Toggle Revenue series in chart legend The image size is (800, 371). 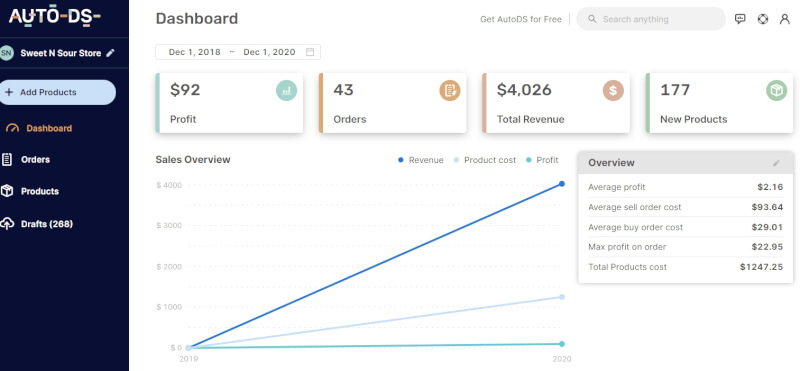[x=421, y=160]
